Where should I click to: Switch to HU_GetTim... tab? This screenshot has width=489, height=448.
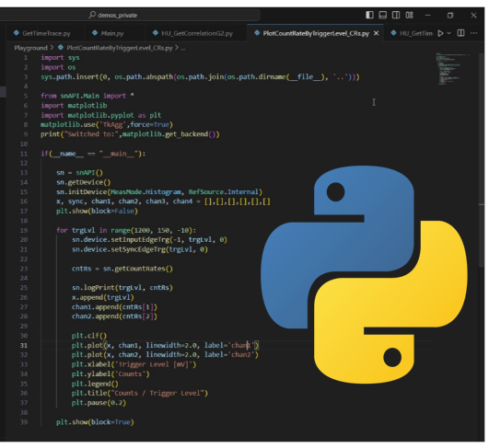pyautogui.click(x=412, y=33)
